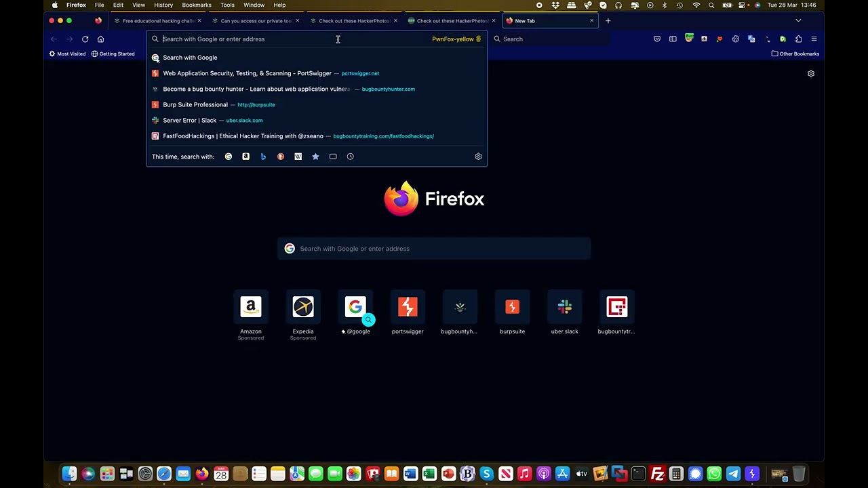Open the Edit menu
The height and width of the screenshot is (488, 868).
tap(118, 5)
